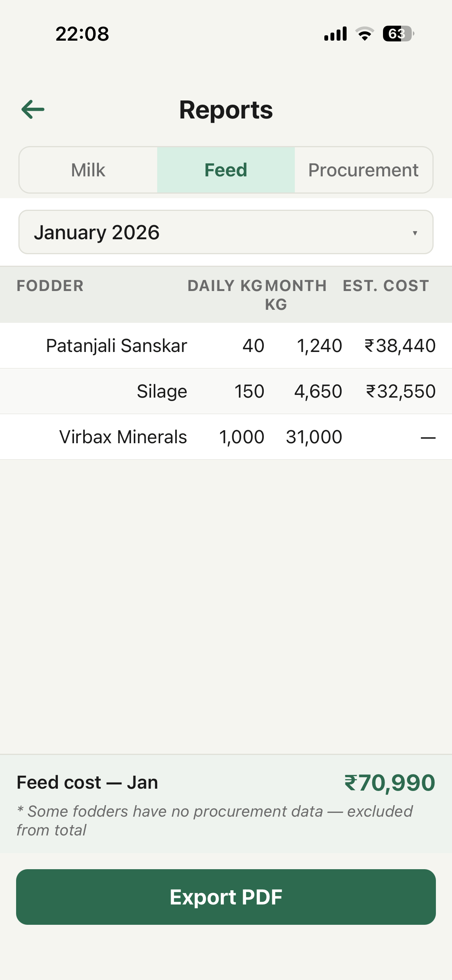Select the Feed tab
This screenshot has height=980, width=452.
pyautogui.click(x=226, y=170)
